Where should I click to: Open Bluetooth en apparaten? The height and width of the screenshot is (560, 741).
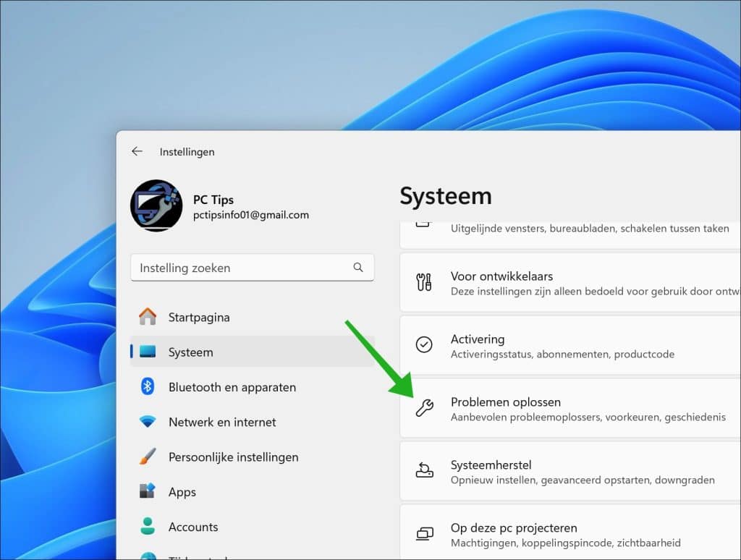pyautogui.click(x=253, y=387)
